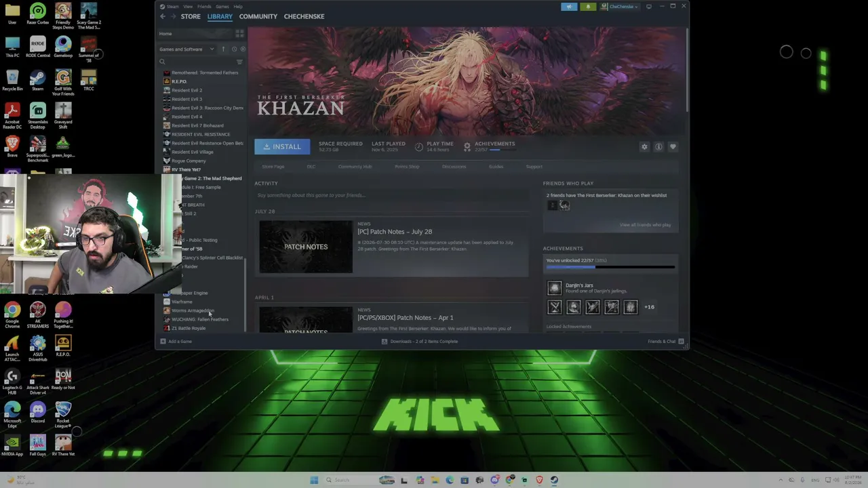Open the Community Hub link
868x488 pixels.
pos(355,167)
